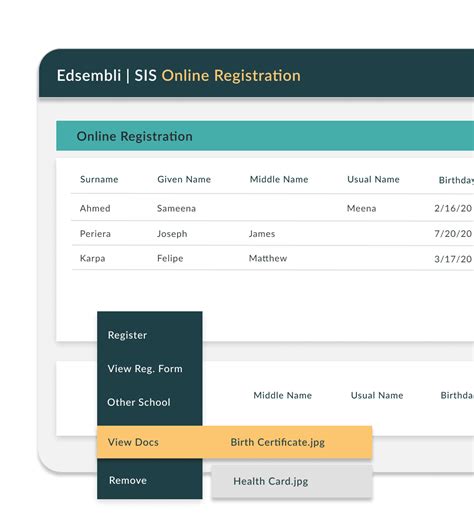
Task: Click the Online Registration panel heading
Action: coord(134,136)
